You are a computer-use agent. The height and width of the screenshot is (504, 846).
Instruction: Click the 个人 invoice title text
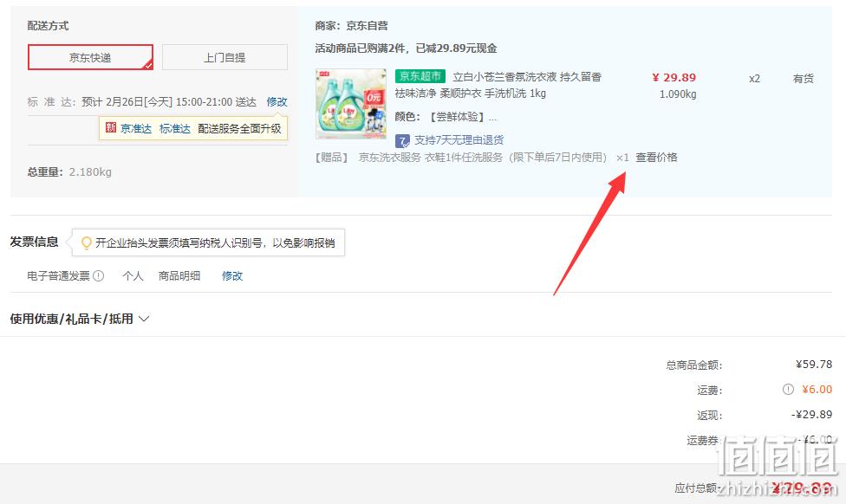[133, 276]
